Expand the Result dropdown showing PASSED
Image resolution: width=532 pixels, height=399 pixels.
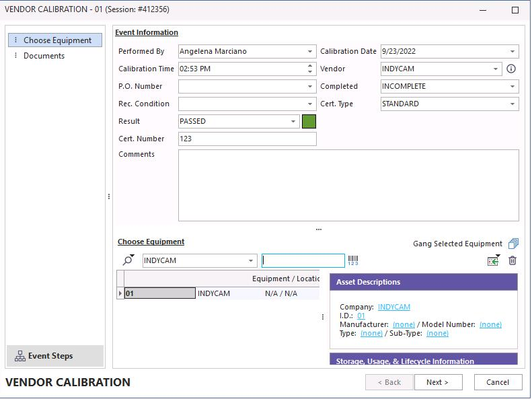293,122
